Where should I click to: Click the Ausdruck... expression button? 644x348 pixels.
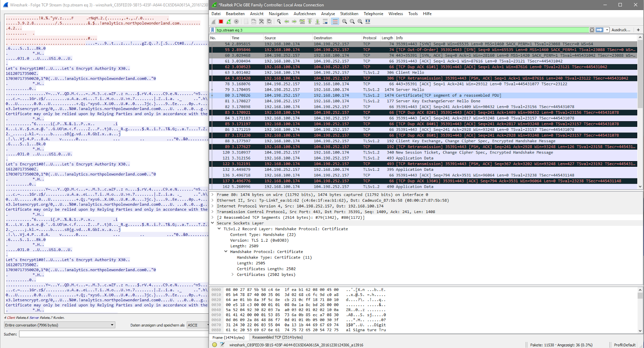pyautogui.click(x=621, y=30)
